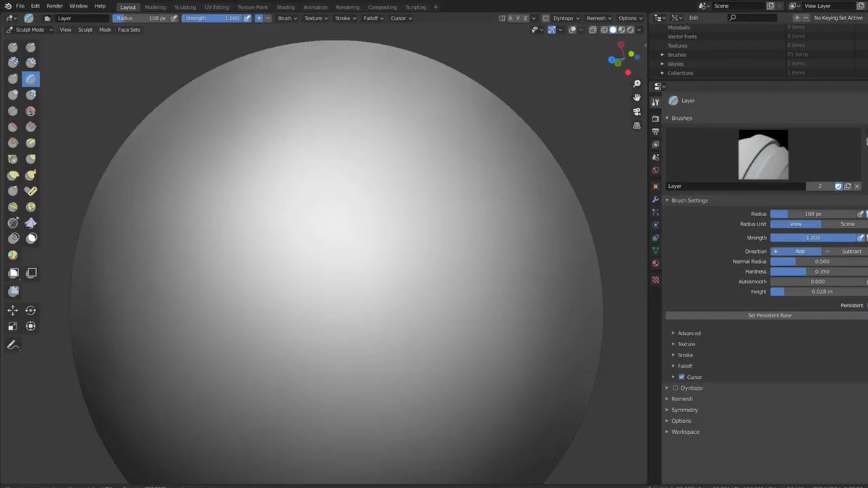Screen dimensions: 868x488
Task: Pick the Clay Strips brush
Action: 31,63
